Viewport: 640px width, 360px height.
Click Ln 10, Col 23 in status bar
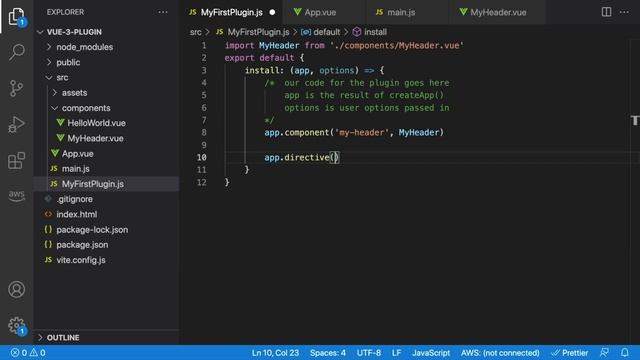(x=275, y=353)
